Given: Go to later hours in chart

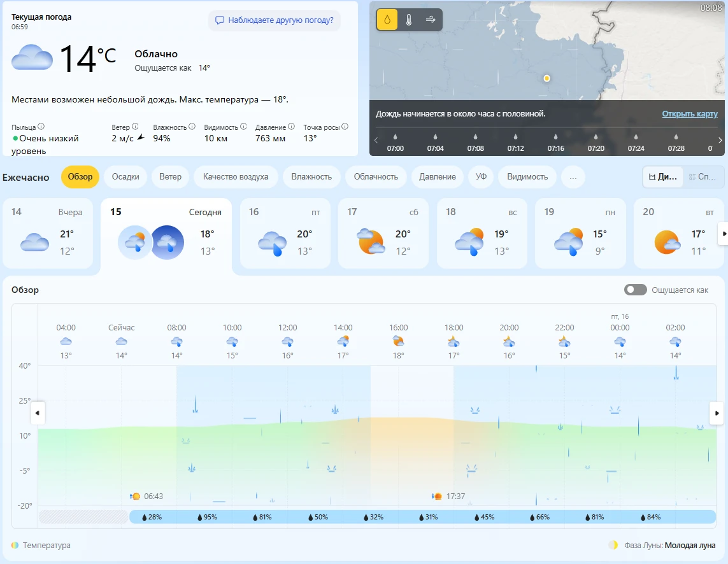Looking at the screenshot, I should [x=717, y=412].
